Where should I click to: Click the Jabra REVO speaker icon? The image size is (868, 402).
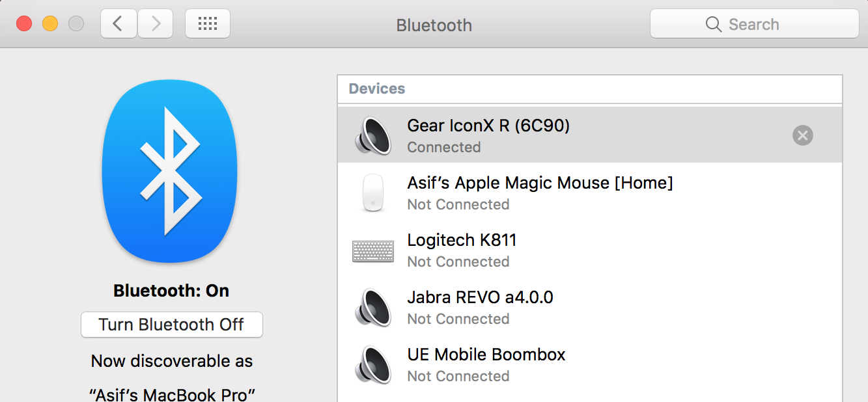[x=373, y=308]
